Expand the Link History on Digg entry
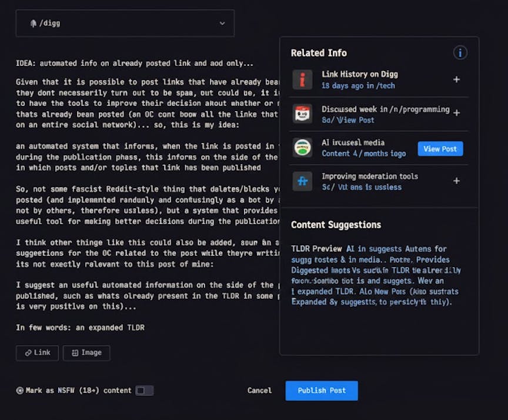 pos(456,79)
